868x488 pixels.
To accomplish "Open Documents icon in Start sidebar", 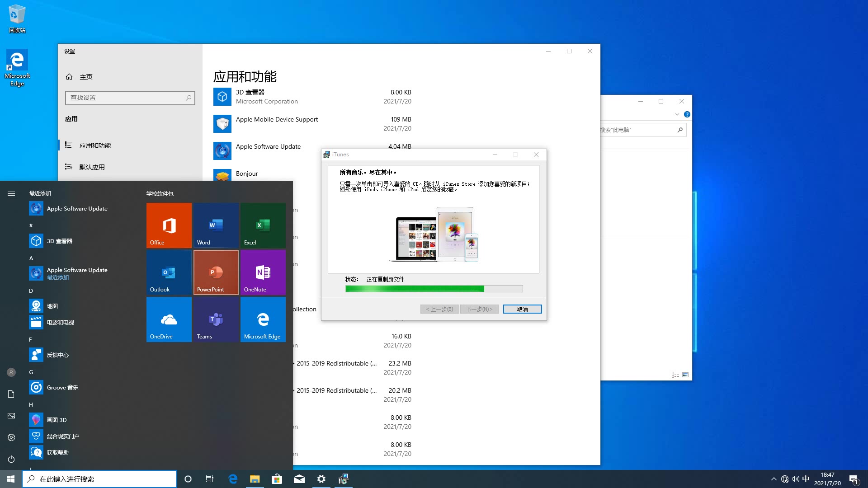I will [x=11, y=394].
